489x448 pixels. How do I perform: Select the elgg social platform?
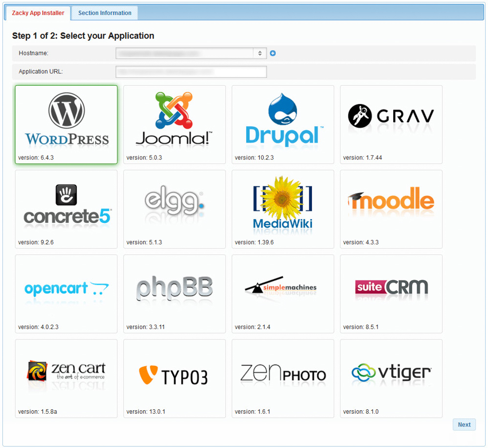175,208
